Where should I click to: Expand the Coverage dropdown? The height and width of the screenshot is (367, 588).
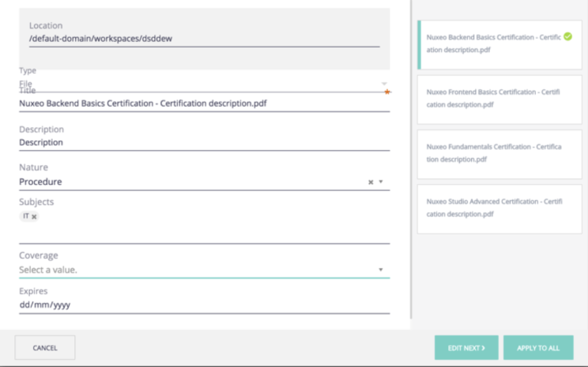pos(381,270)
